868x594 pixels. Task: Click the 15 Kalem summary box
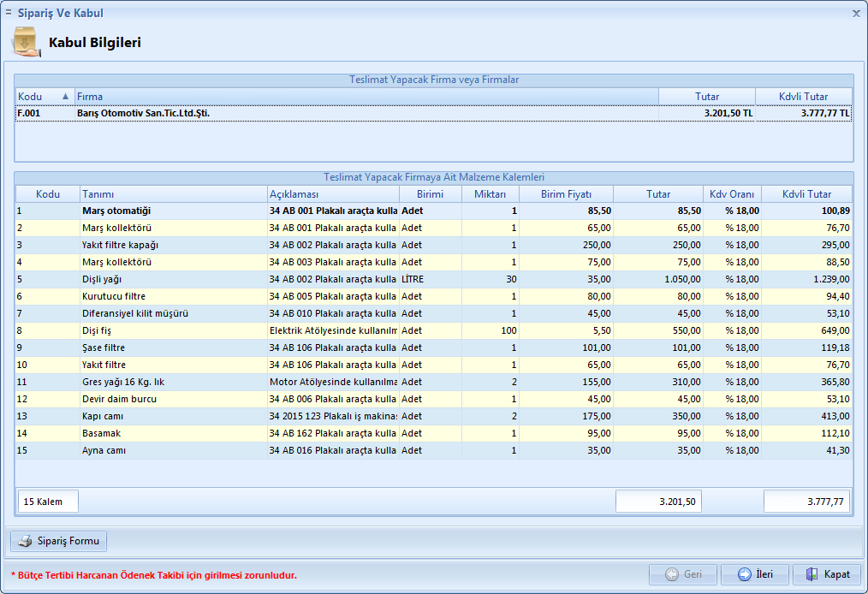tap(48, 502)
